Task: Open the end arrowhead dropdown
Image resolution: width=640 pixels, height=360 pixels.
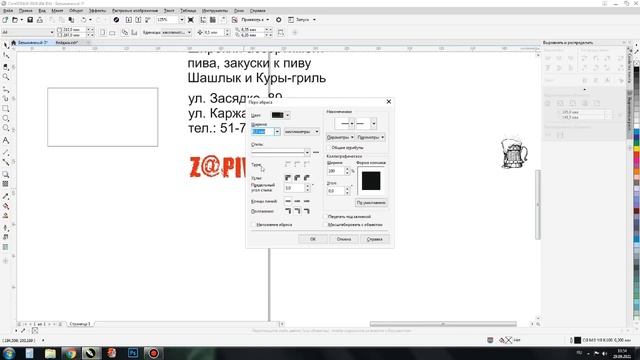Action: (x=373, y=123)
